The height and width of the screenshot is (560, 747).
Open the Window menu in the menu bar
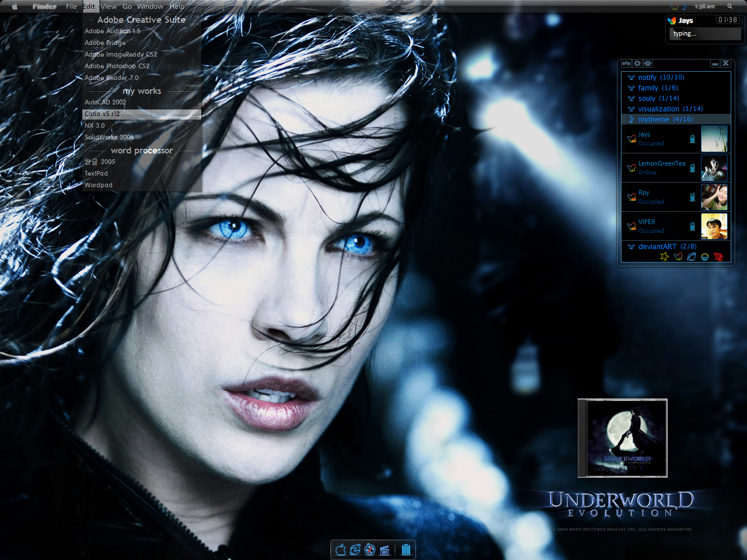tap(150, 6)
